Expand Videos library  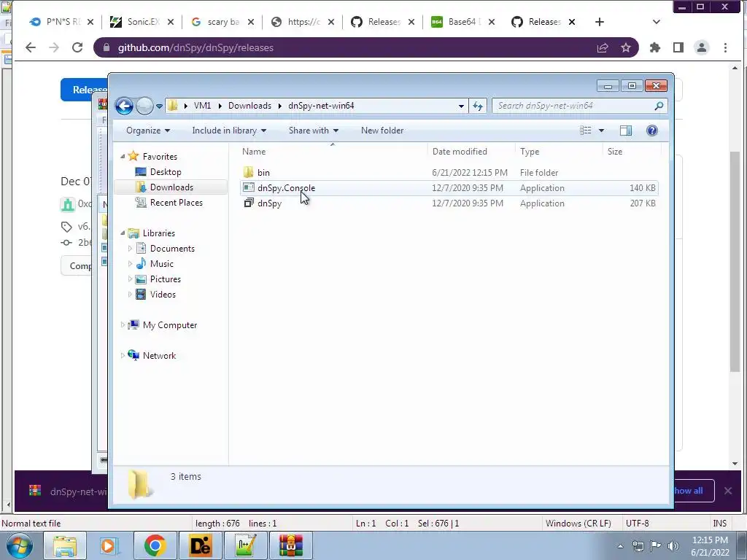[x=130, y=295]
